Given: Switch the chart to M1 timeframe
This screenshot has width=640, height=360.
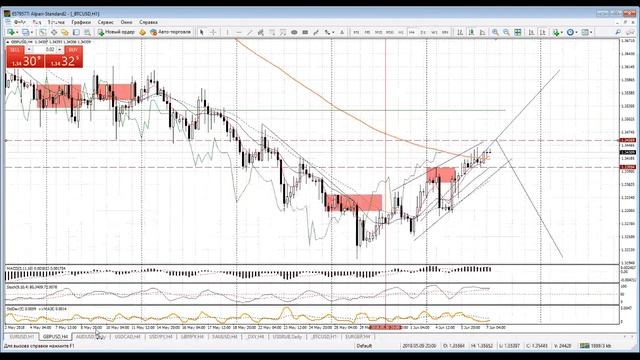Looking at the screenshot, I should (x=356, y=32).
